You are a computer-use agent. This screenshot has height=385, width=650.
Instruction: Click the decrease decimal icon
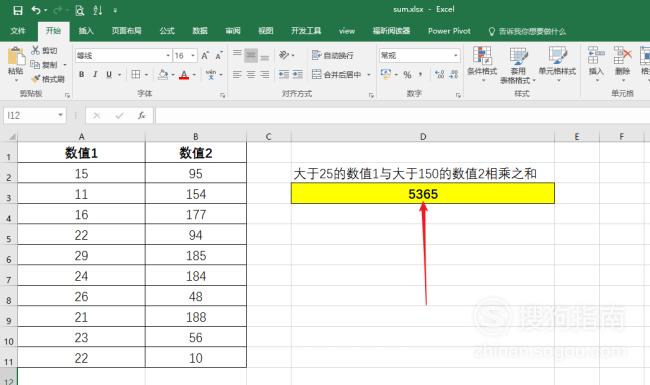(453, 75)
